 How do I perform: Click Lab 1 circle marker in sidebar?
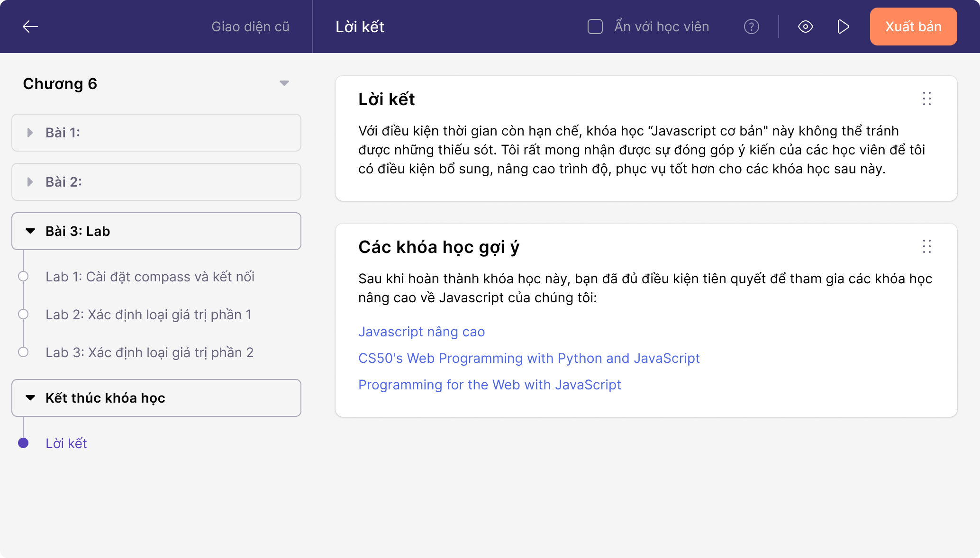coord(23,277)
